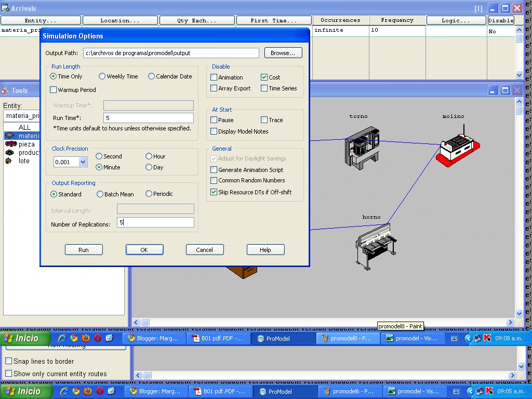Select the Weekly Time run length option

101,76
